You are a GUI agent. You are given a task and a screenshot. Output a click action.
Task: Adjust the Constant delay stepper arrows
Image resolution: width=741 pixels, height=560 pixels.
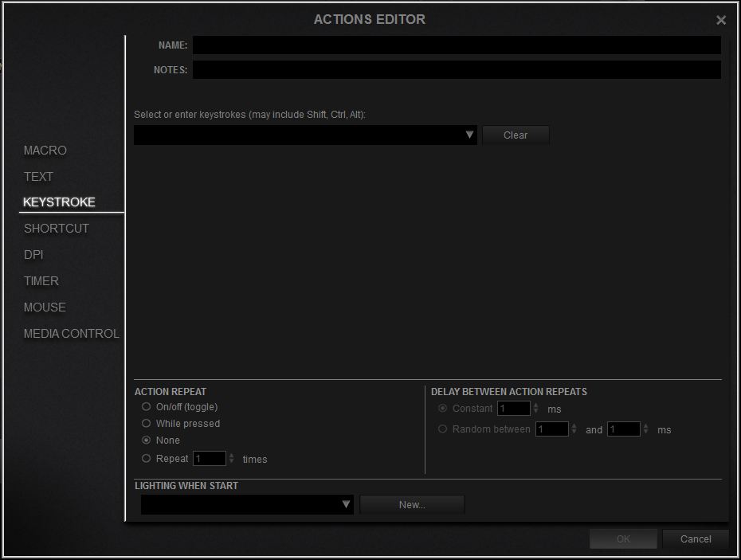[535, 409]
